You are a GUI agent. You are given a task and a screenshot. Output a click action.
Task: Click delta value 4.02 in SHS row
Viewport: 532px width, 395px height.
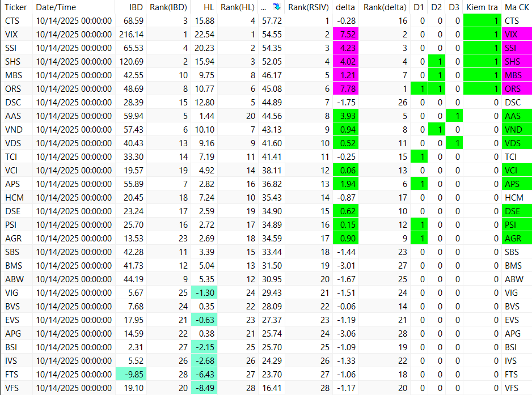[346, 62]
